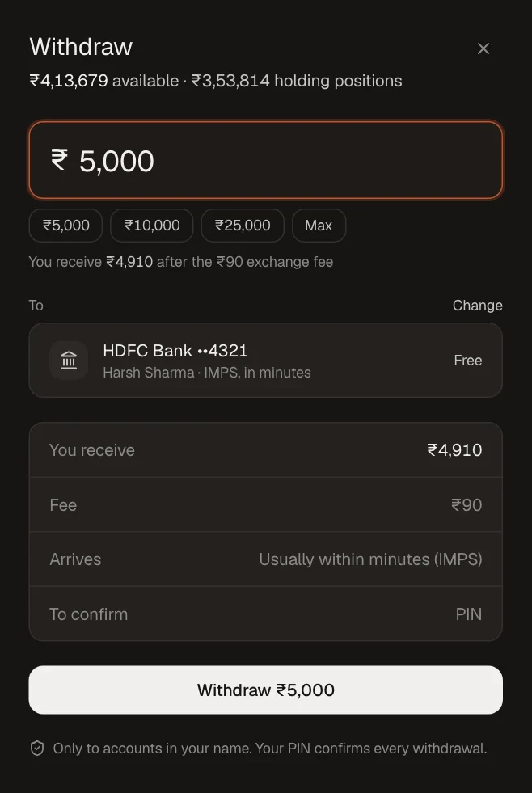
Task: Click the Arrives row showing IMPS timing
Action: [x=265, y=559]
